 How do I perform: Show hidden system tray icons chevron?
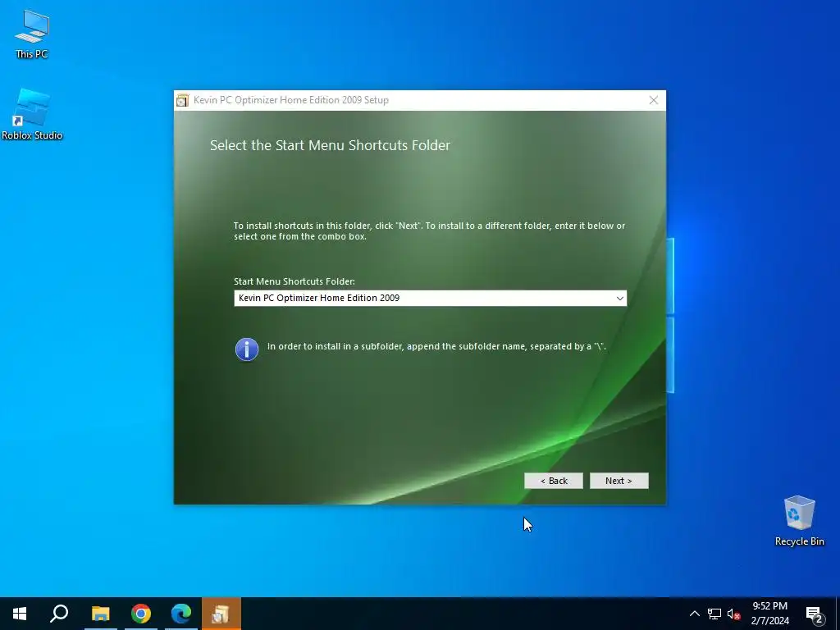coord(694,614)
